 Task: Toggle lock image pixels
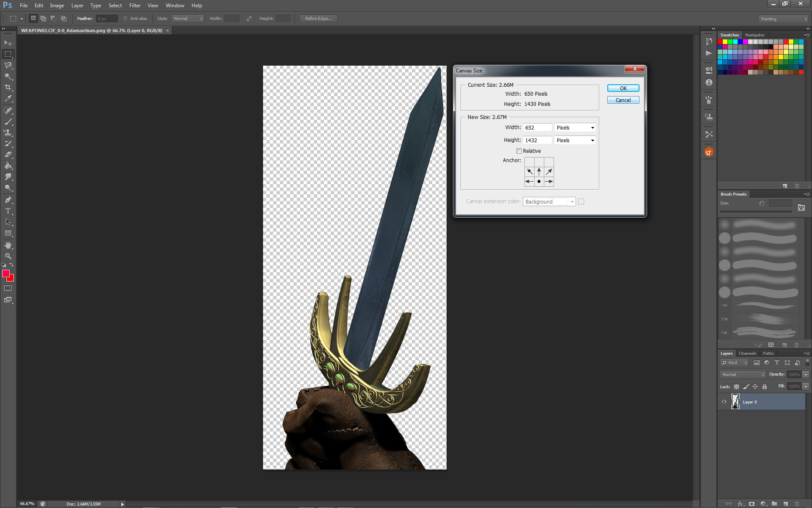[746, 387]
